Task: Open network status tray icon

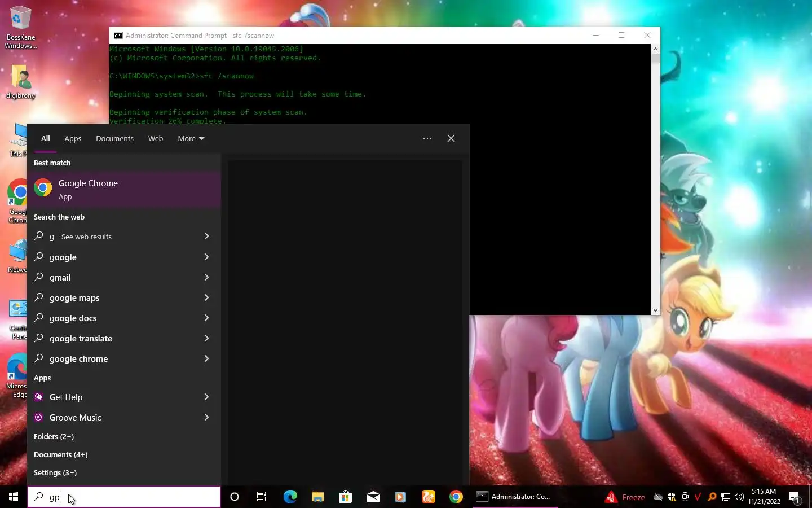Action: (726, 497)
